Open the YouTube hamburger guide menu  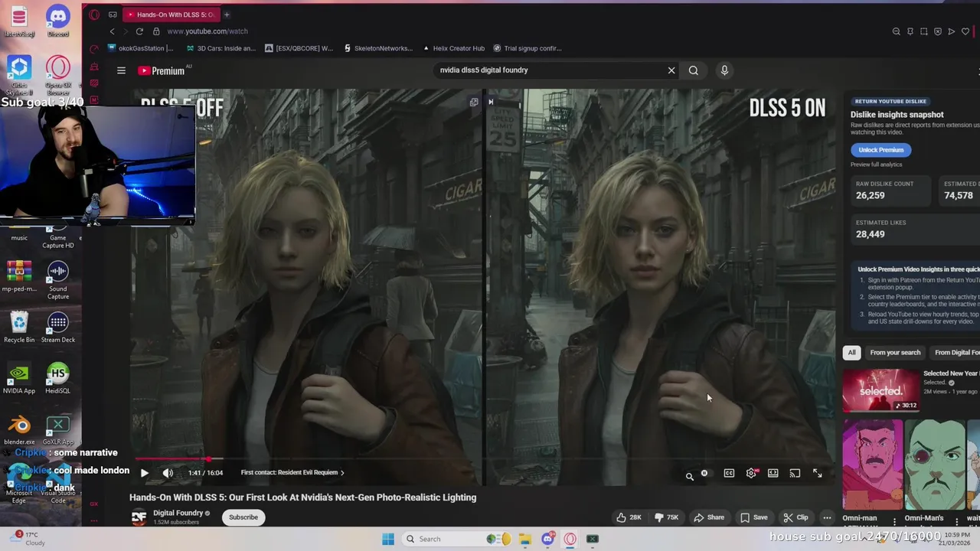tap(121, 70)
